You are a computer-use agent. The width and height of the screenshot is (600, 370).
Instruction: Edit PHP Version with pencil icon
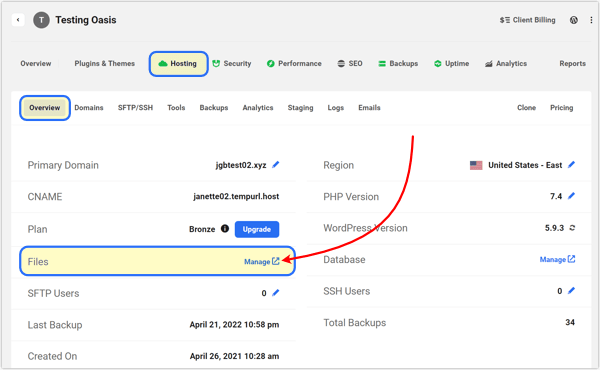[571, 196]
